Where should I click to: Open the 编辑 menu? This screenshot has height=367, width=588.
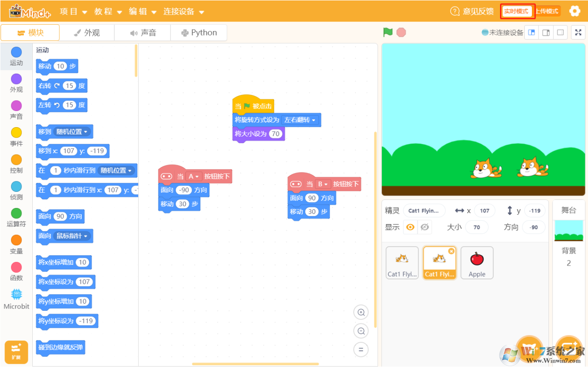point(142,11)
